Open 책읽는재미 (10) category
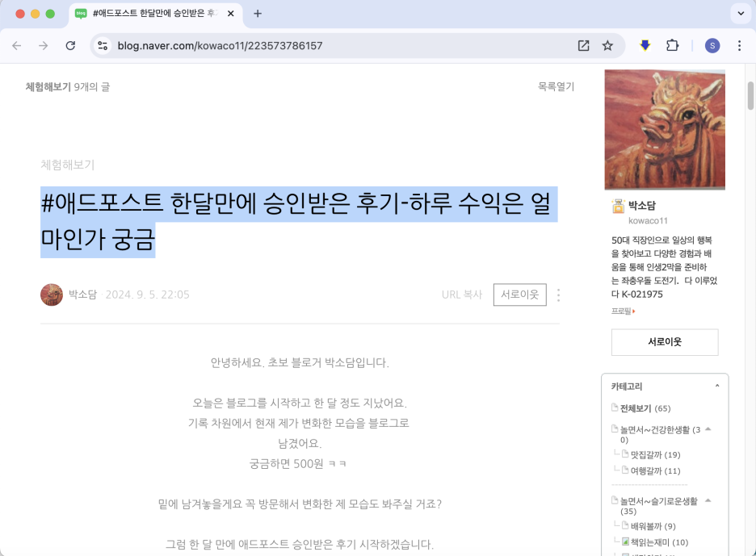756x556 pixels. point(659,542)
